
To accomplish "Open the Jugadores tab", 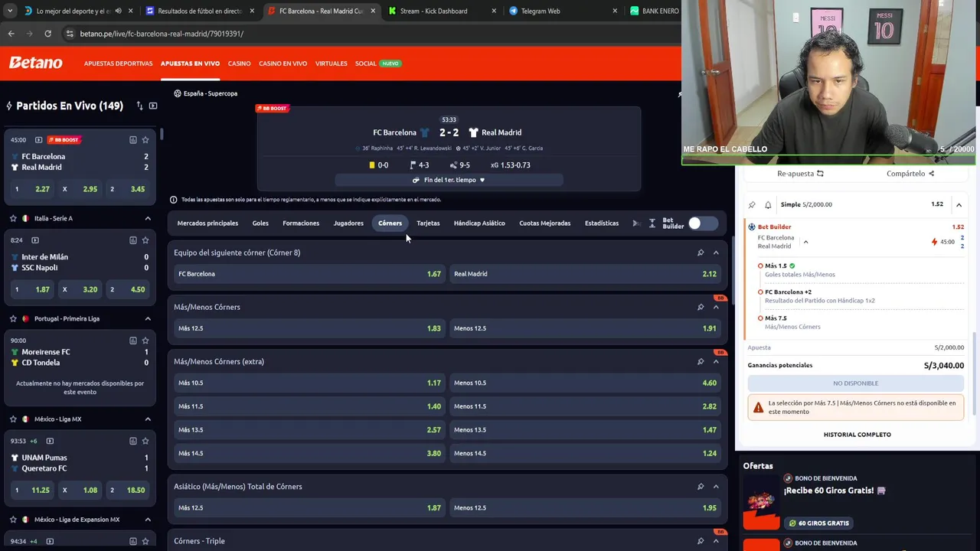I will [x=348, y=223].
